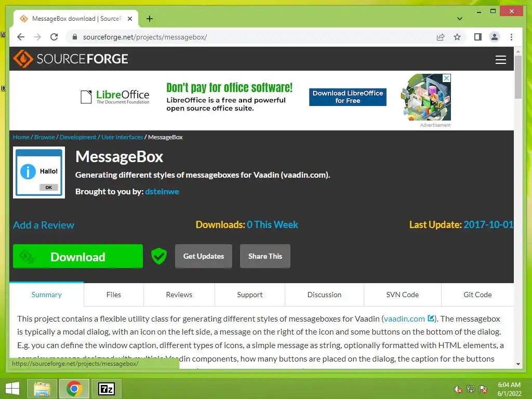Open the Chrome three-dot menu

pos(511,37)
